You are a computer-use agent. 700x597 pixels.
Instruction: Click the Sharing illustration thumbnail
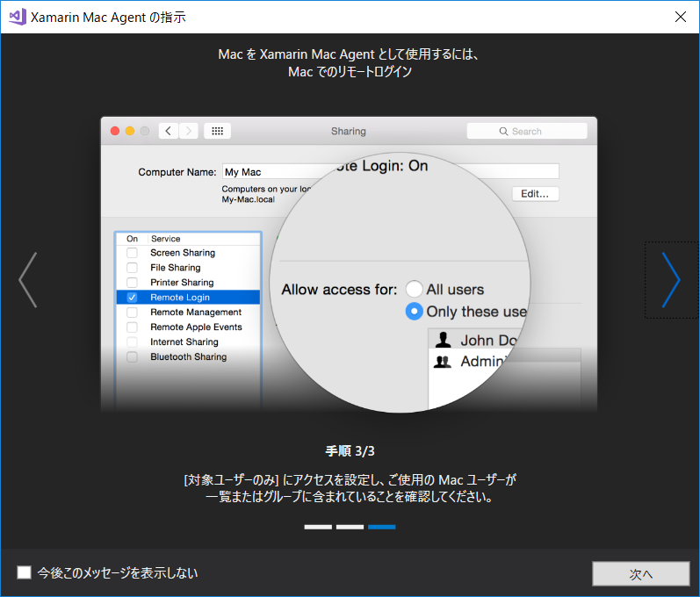349,264
